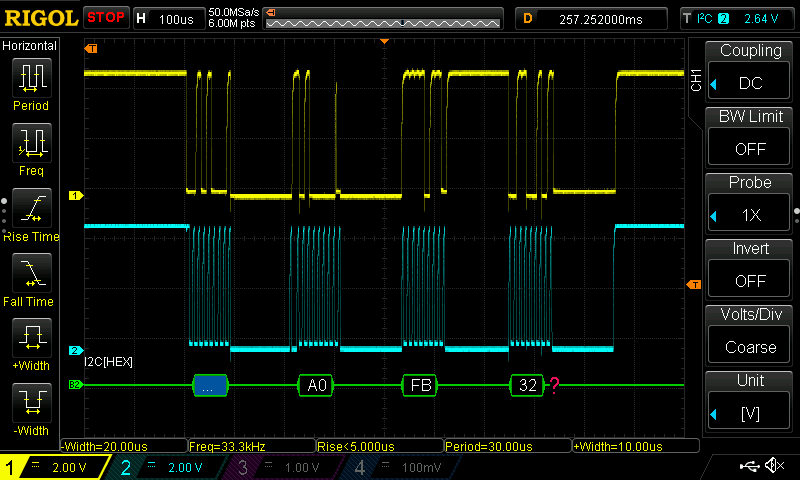Click the orange center trigger time marker
Viewport: 800px width, 480px height.
385,41
